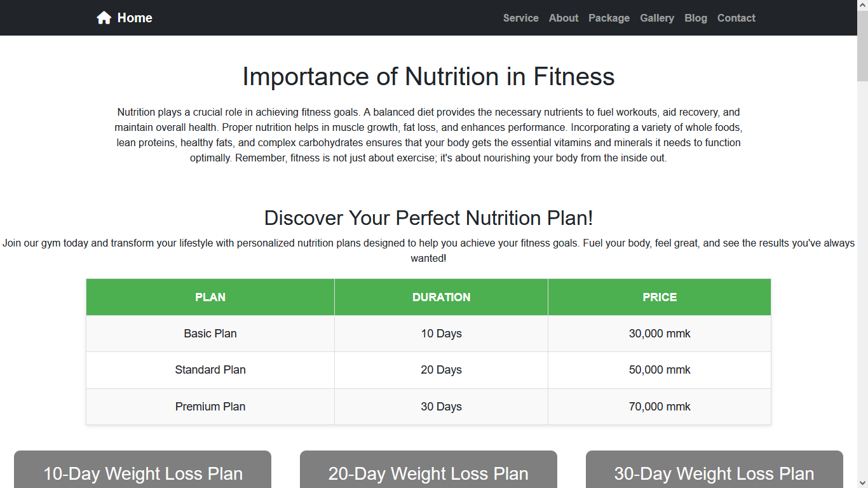Click the Contact navbar link
Viewport: 868px width, 488px height.
[736, 18]
